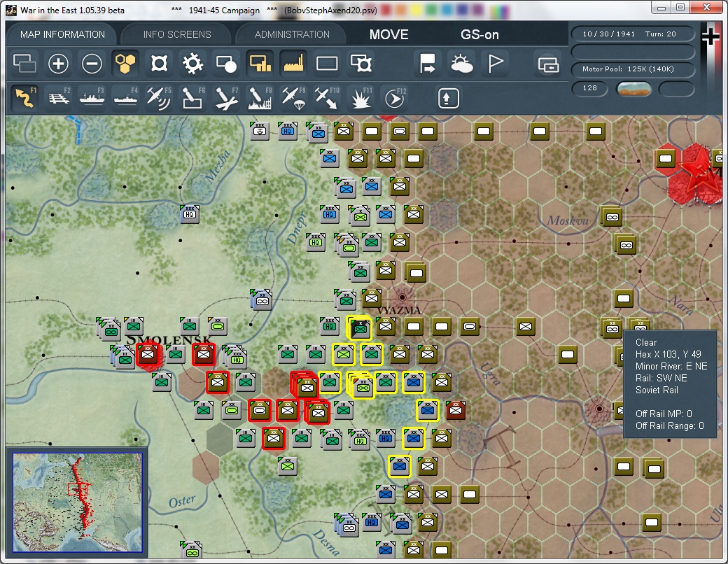Screen dimensions: 728x564
Task: Click the Vyazma city hex
Action: pos(402,297)
